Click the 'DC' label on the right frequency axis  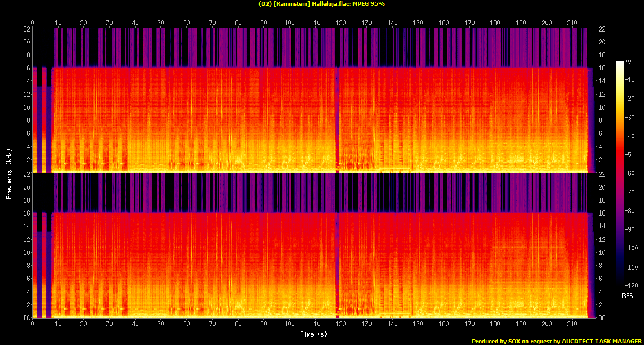[602, 318]
